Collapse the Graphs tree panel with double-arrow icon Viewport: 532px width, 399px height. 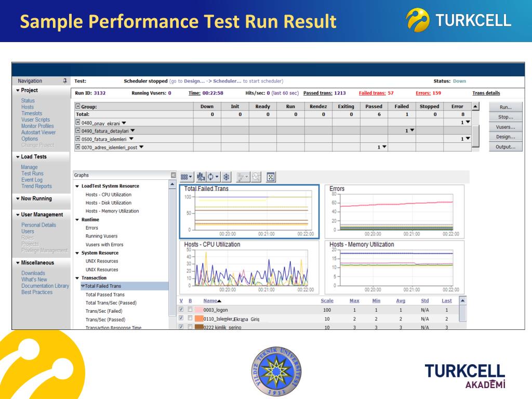click(x=174, y=175)
